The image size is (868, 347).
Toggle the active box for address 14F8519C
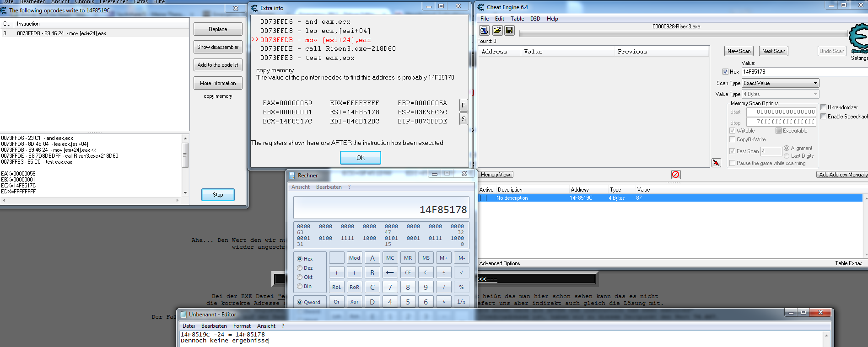[x=483, y=198]
